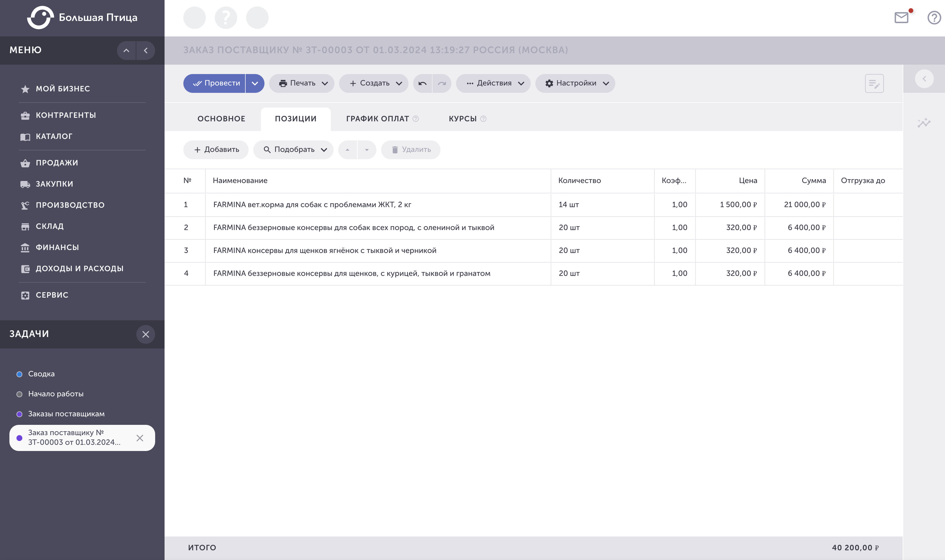Click the Добавить button
The width and height of the screenshot is (945, 560).
click(216, 150)
